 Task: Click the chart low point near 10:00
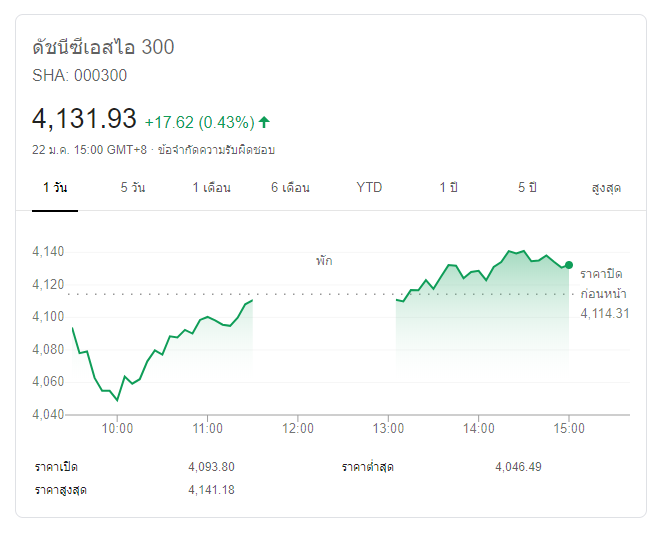point(117,400)
